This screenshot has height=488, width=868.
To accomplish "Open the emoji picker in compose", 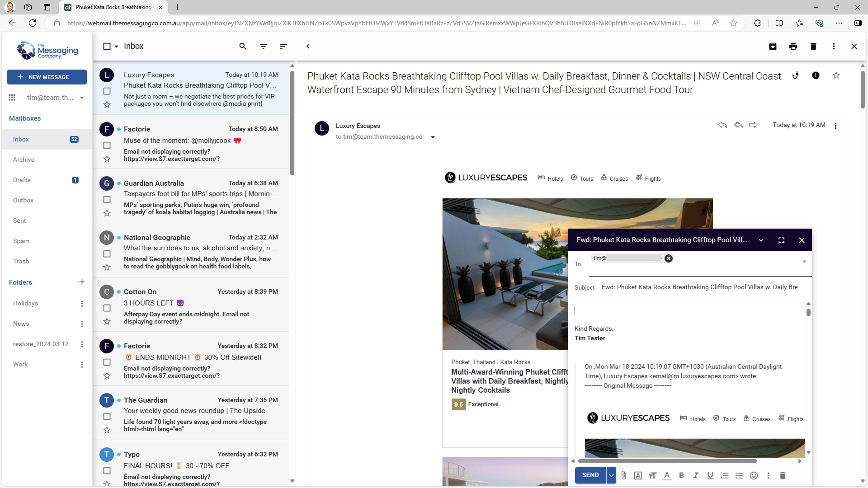I will click(754, 475).
